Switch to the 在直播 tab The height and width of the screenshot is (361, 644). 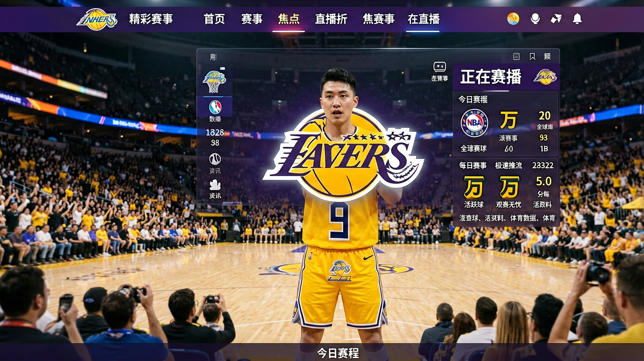pos(424,19)
